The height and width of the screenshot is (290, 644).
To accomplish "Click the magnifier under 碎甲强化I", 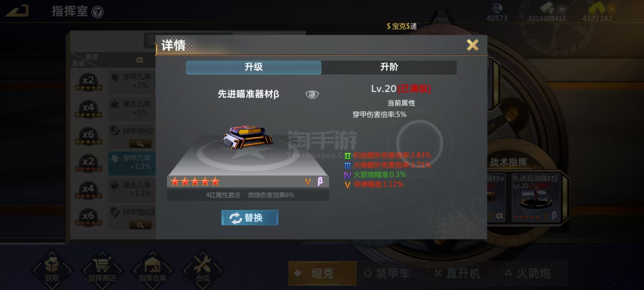I will (x=140, y=144).
